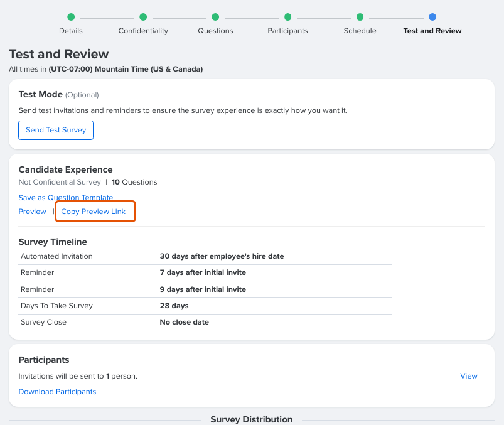Viewport: 504px width, 425px height.
Task: Click the Participants step indicator label
Action: coord(287,30)
